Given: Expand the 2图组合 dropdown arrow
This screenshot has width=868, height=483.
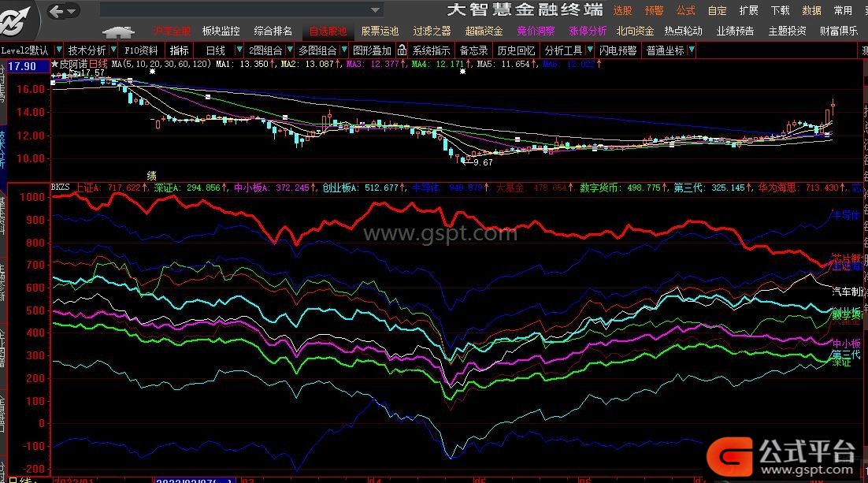Looking at the screenshot, I should (x=290, y=50).
